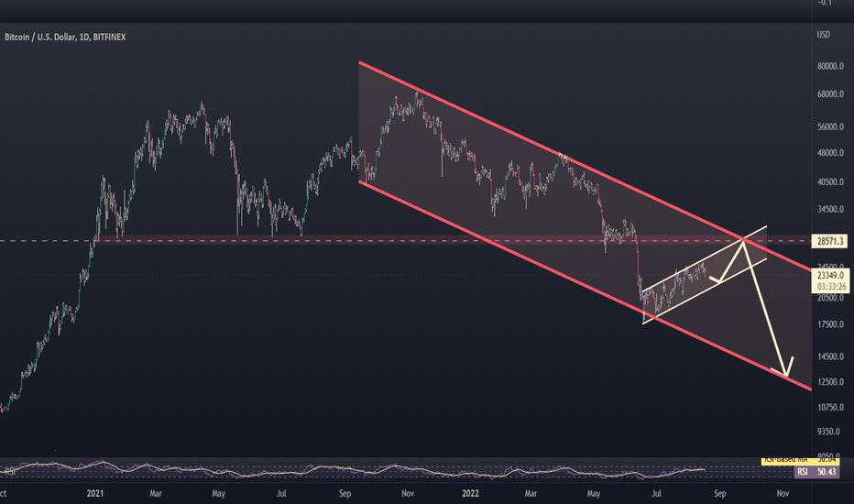Click the 34500.0 price axis label
This screenshot has height=504, width=854.
[x=830, y=209]
